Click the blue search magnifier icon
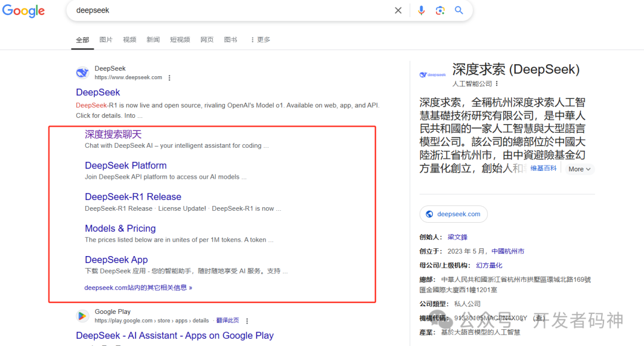This screenshot has height=346, width=644. point(459,10)
